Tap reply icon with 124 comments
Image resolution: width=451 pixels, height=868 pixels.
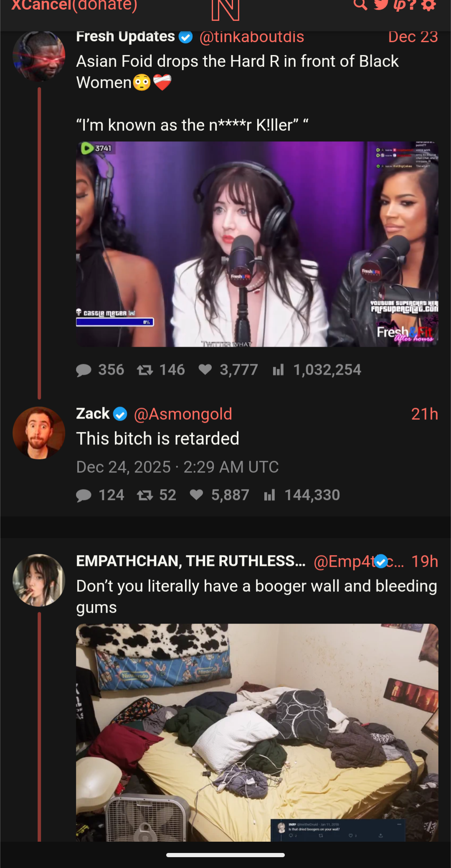(84, 495)
